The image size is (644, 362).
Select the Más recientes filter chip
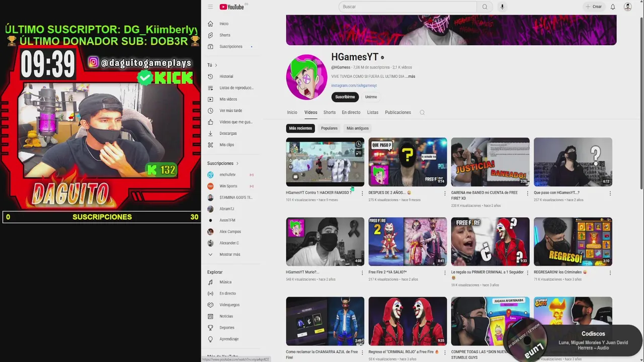click(300, 128)
